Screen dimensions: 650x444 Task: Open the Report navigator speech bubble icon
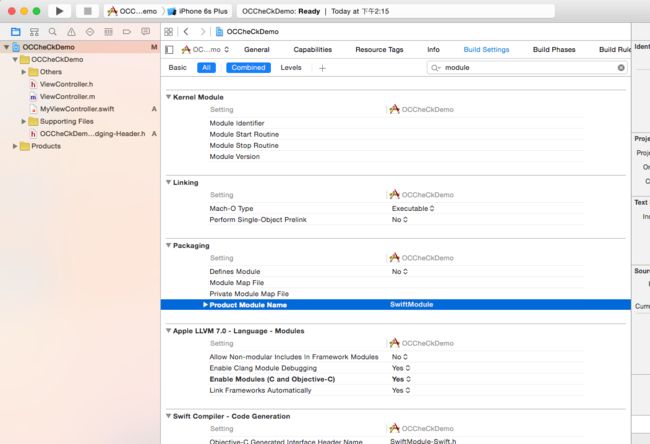pyautogui.click(x=146, y=32)
